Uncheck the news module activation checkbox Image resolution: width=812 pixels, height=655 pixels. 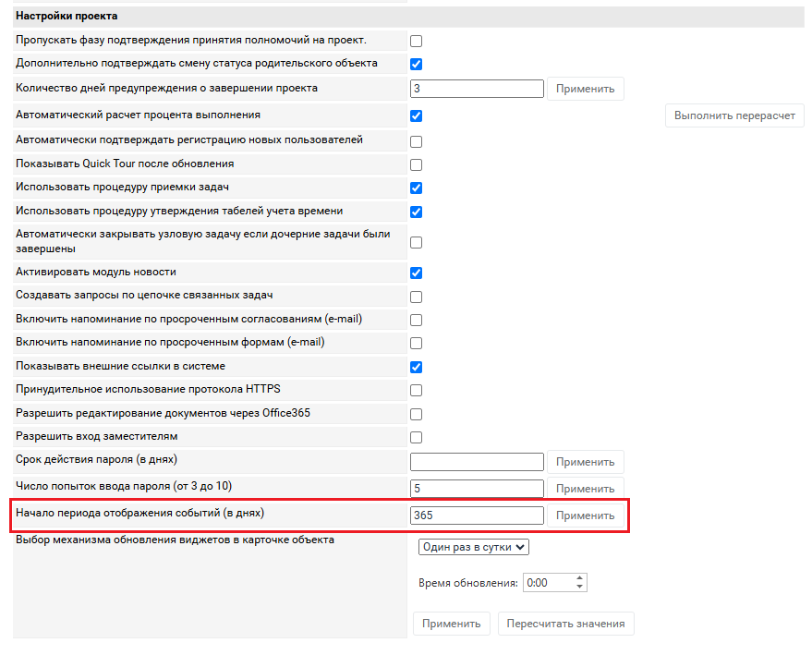(416, 273)
